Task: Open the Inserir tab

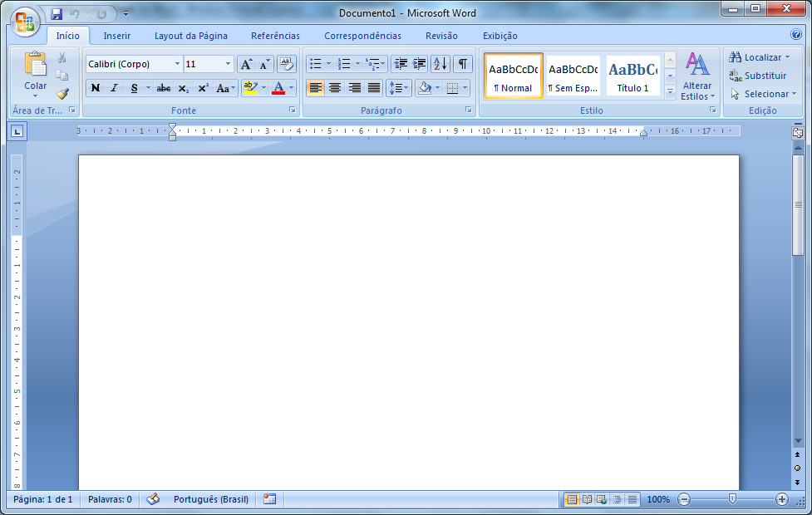Action: pyautogui.click(x=117, y=36)
